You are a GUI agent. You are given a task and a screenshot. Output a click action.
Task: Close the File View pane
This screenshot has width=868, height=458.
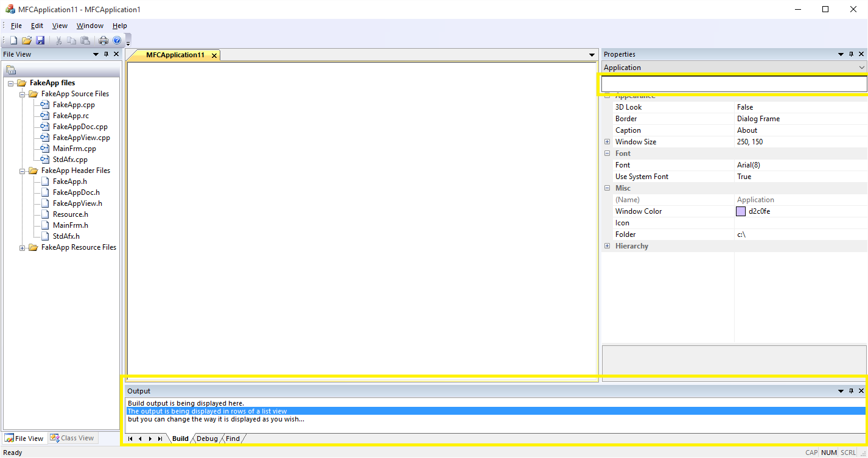116,54
